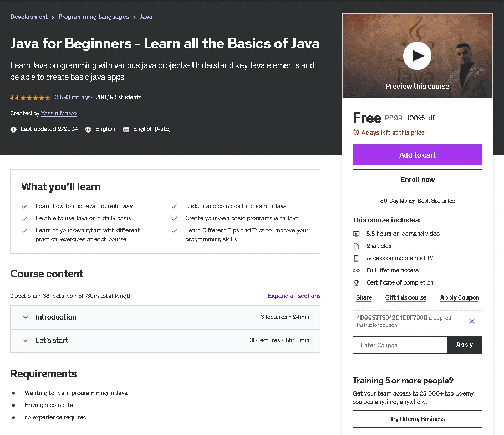Click the closed captions icon
The height and width of the screenshot is (435, 504).
click(x=126, y=129)
